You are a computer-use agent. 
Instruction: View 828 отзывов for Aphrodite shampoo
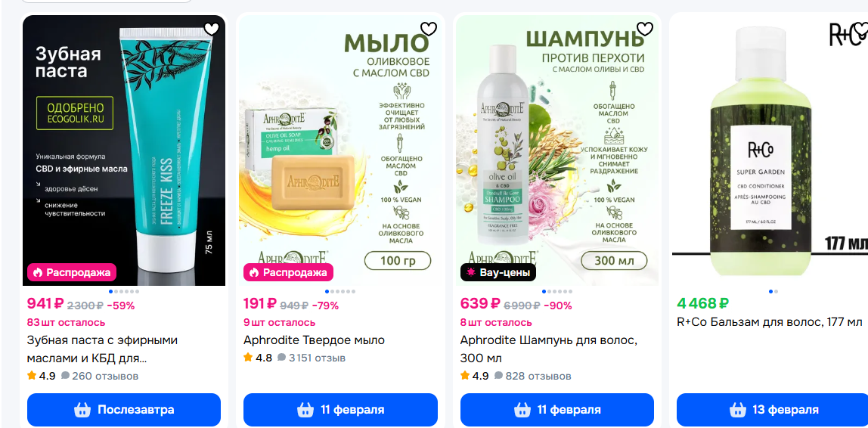click(532, 376)
